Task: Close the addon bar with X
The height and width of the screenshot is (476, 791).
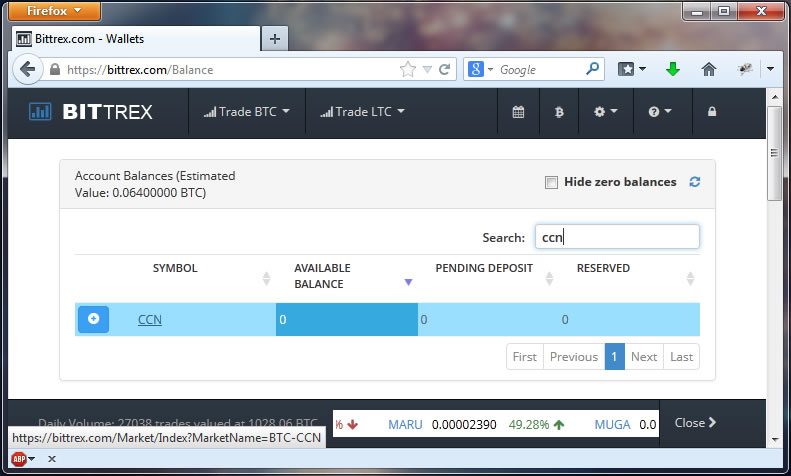Action: [51, 459]
